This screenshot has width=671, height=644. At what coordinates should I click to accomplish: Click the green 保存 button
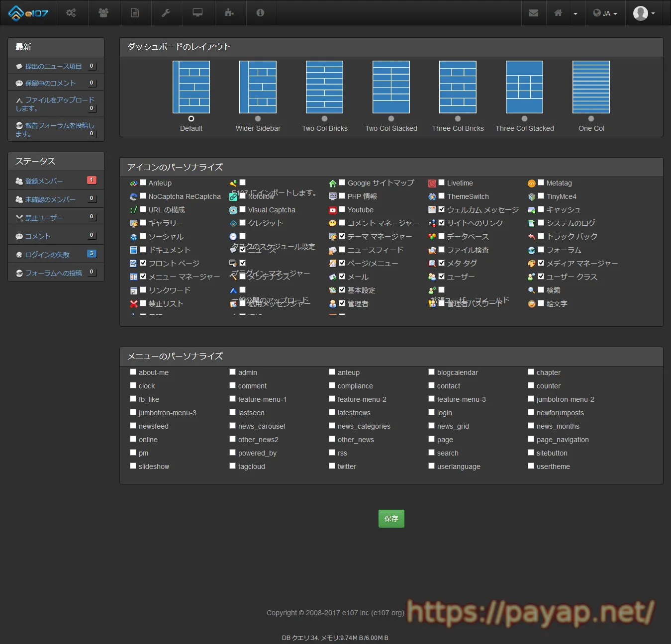coord(391,519)
